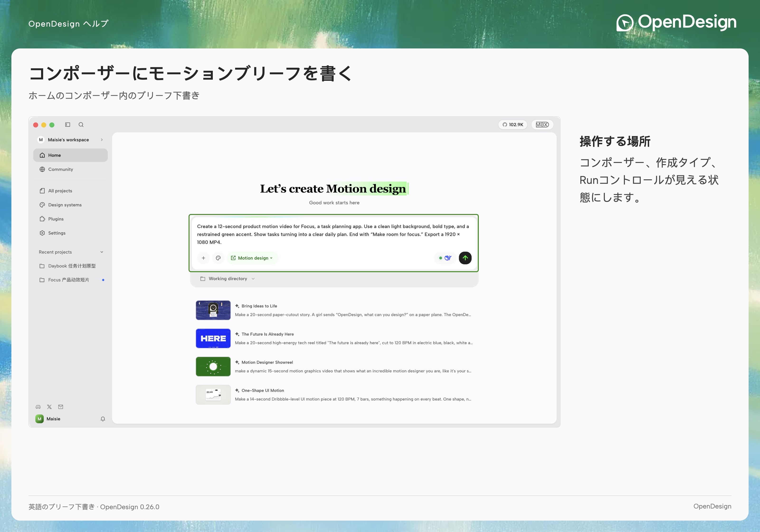
Task: Expand Maisie's workspace switcher
Action: 71,140
